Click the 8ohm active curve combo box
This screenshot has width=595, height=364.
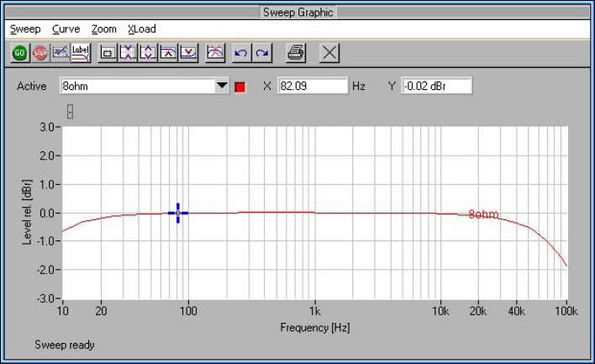point(134,86)
